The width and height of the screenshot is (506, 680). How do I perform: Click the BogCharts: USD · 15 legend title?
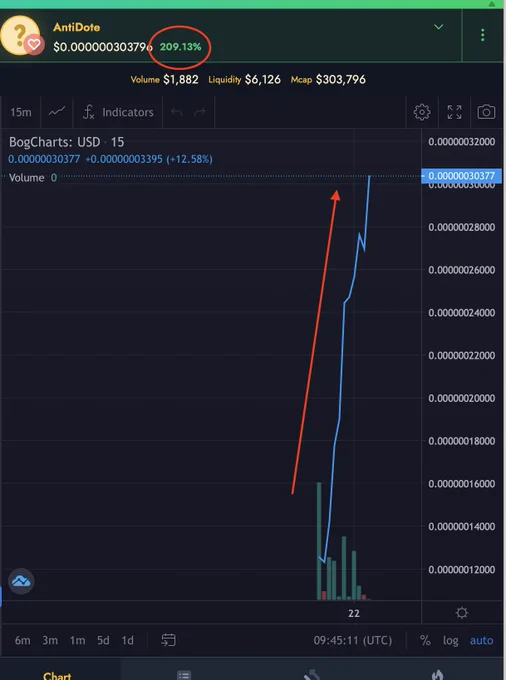pos(66,142)
